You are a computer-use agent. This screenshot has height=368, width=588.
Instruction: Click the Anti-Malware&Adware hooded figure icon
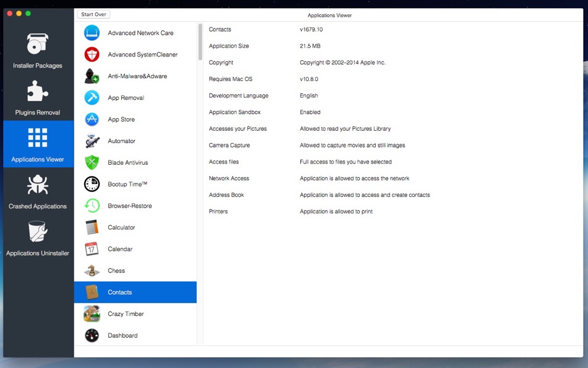coord(92,76)
